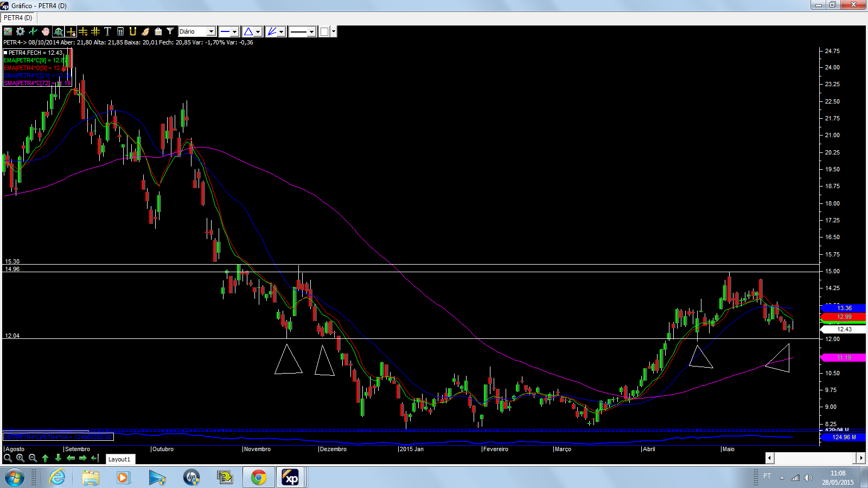This screenshot has width=868, height=488.
Task: Select the fan lines drawing tool
Action: [272, 31]
